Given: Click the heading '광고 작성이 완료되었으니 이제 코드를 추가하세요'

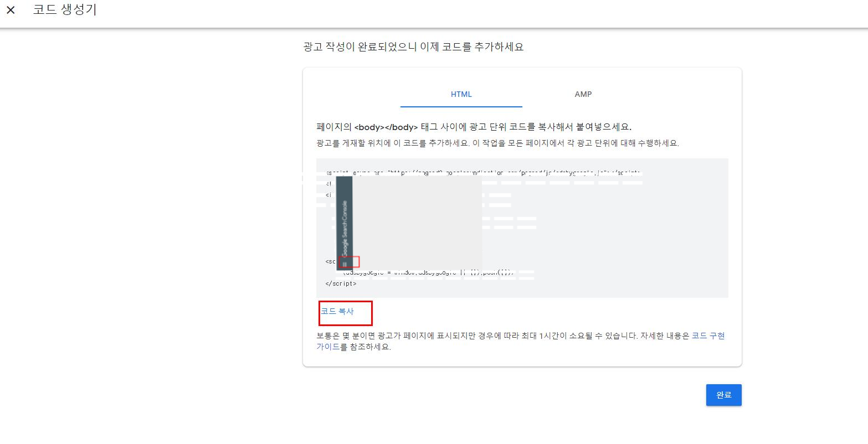Looking at the screenshot, I should click(x=413, y=47).
